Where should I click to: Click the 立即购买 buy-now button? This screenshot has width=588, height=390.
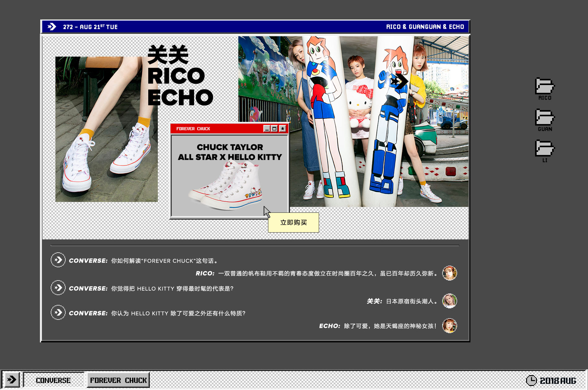click(x=293, y=222)
